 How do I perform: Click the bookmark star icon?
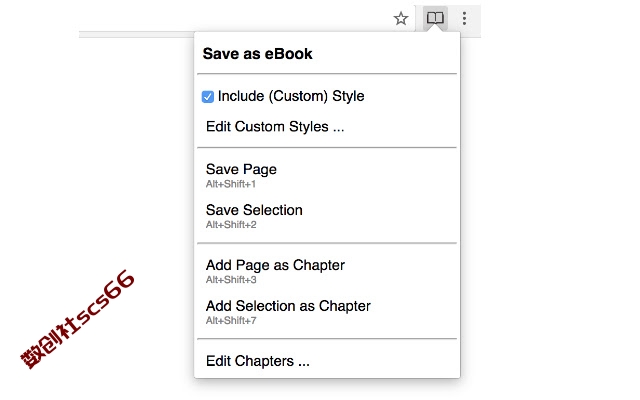click(x=401, y=18)
